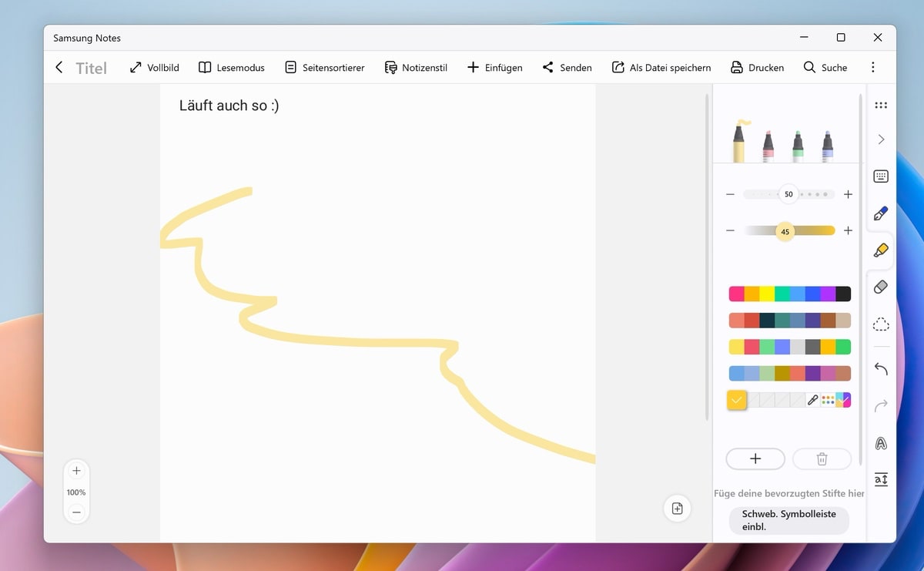Click the eyedropper color picker icon
924x571 pixels.
coord(812,400)
